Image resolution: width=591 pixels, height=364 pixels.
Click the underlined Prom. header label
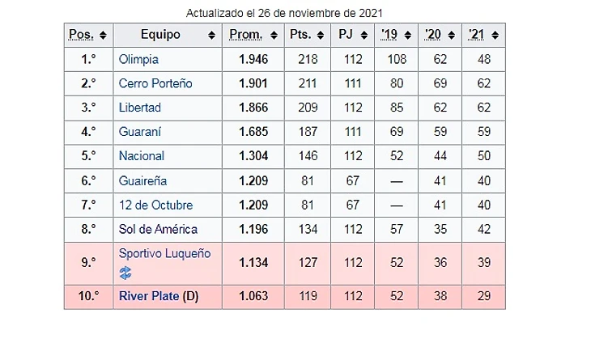click(x=246, y=36)
